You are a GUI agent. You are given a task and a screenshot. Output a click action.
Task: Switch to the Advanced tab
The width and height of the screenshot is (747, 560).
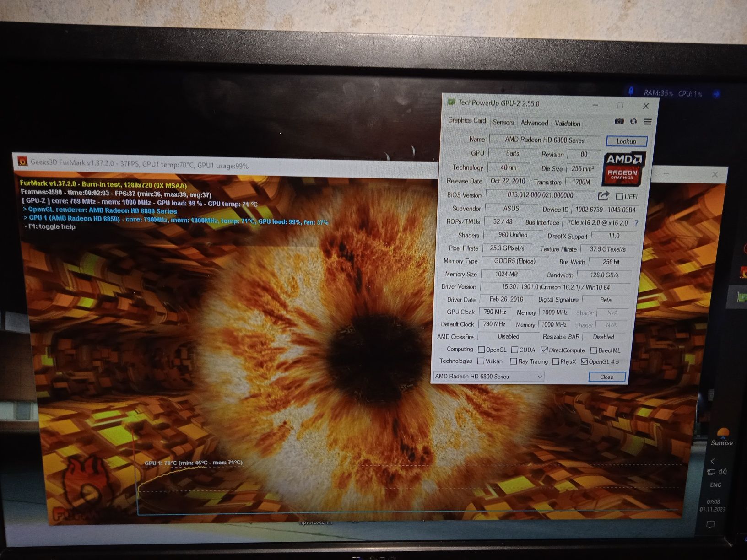pyautogui.click(x=534, y=123)
